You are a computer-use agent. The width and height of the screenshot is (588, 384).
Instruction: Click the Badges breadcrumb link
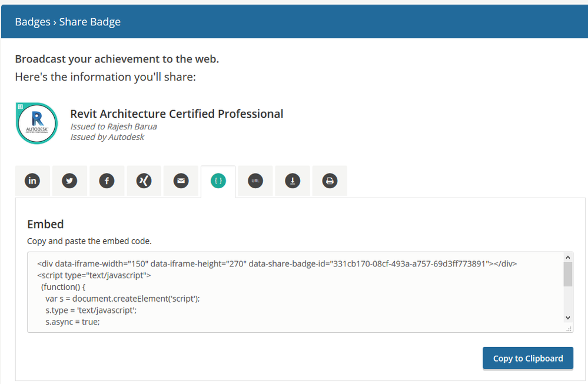[32, 22]
